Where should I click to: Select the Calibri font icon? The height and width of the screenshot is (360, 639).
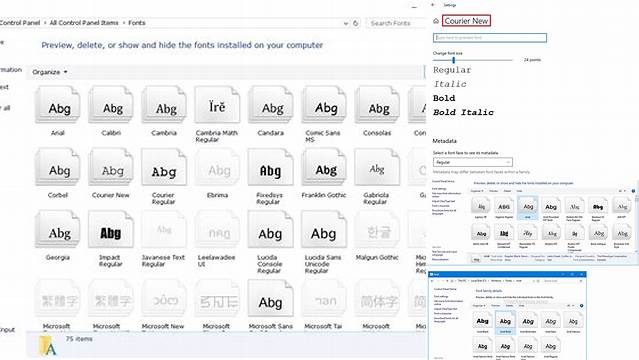tap(111, 105)
